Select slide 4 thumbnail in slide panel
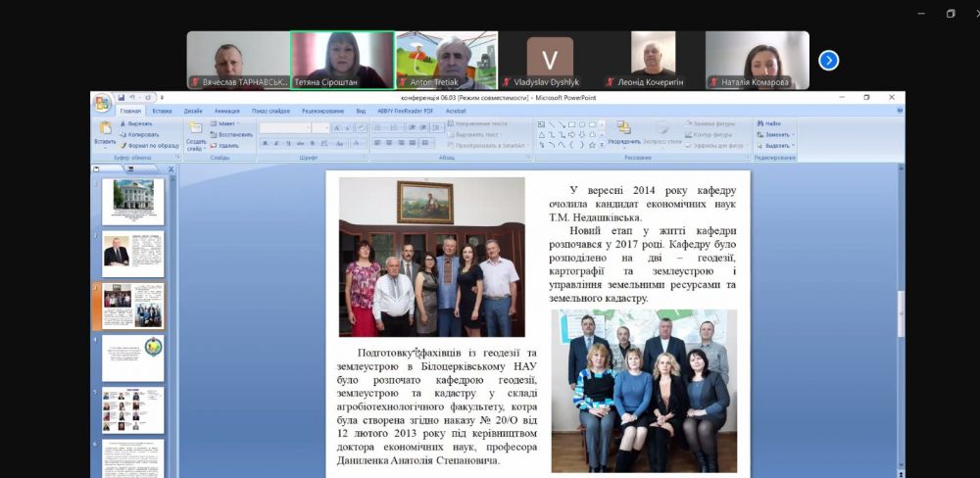 pyautogui.click(x=133, y=358)
